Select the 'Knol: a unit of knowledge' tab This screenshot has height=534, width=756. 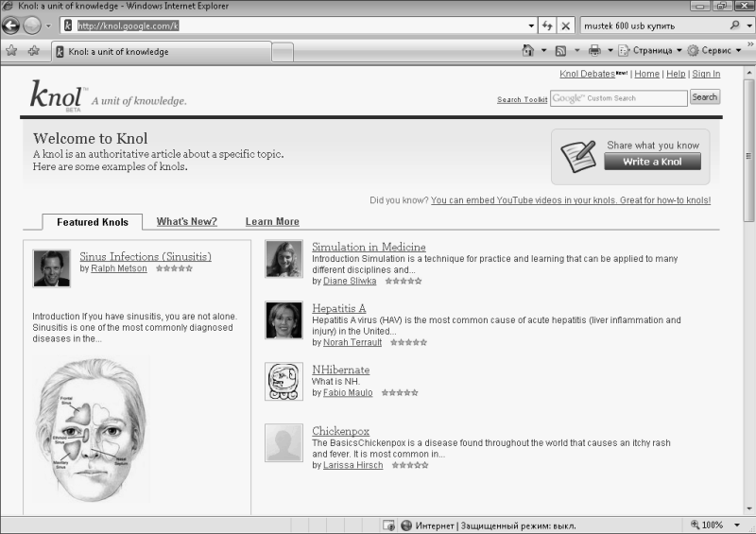[161, 52]
